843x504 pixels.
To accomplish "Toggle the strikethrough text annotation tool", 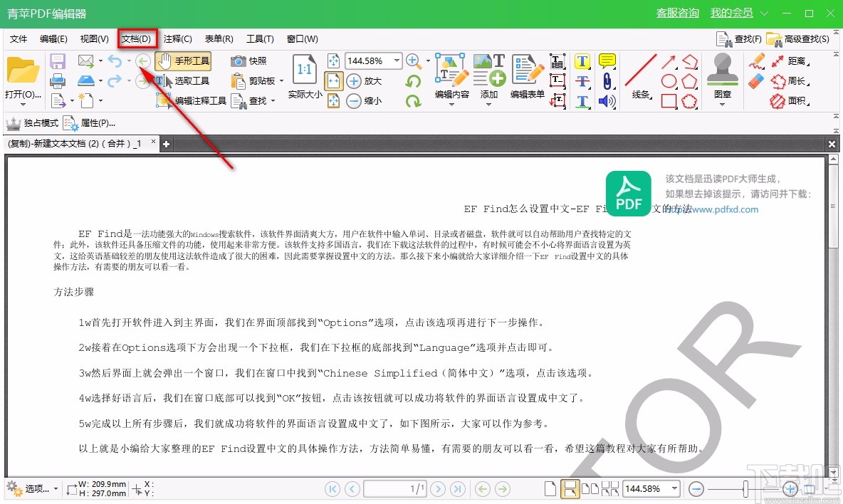I will coord(582,80).
